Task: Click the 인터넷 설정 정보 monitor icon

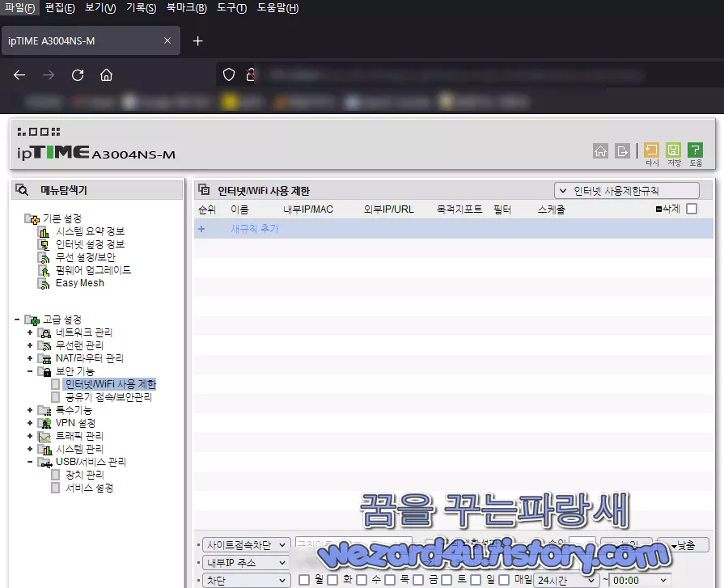Action: [44, 244]
